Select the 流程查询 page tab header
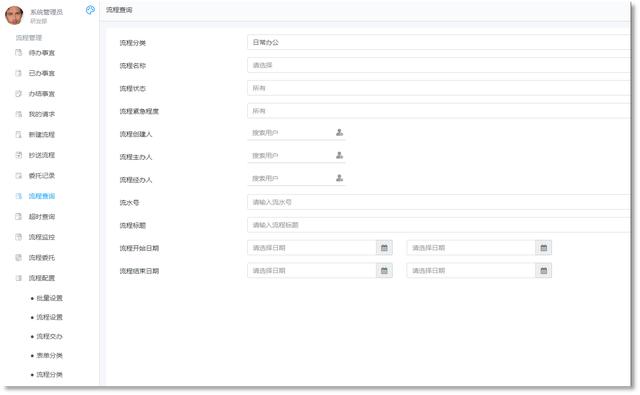 (119, 10)
